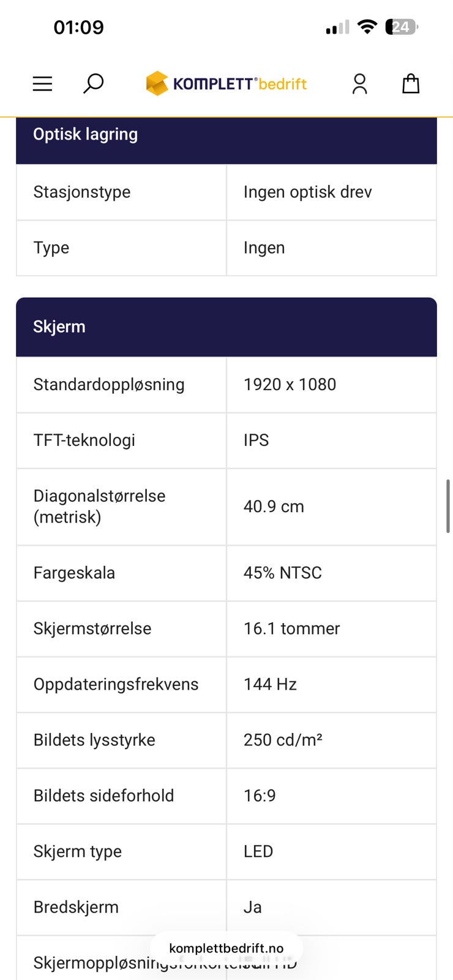Screen dimensions: 453x980
Task: Select the Optisk lagring section header
Action: pyautogui.click(x=226, y=136)
